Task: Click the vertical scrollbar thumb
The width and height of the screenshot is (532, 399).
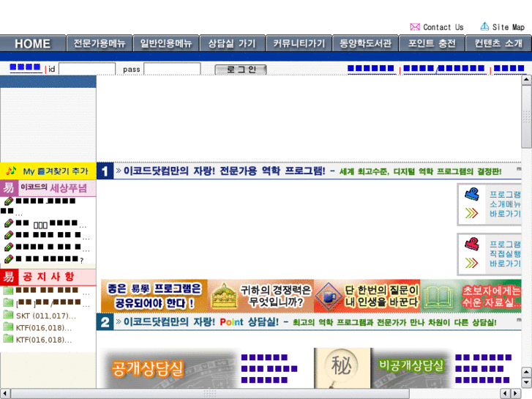Action: pyautogui.click(x=526, y=116)
